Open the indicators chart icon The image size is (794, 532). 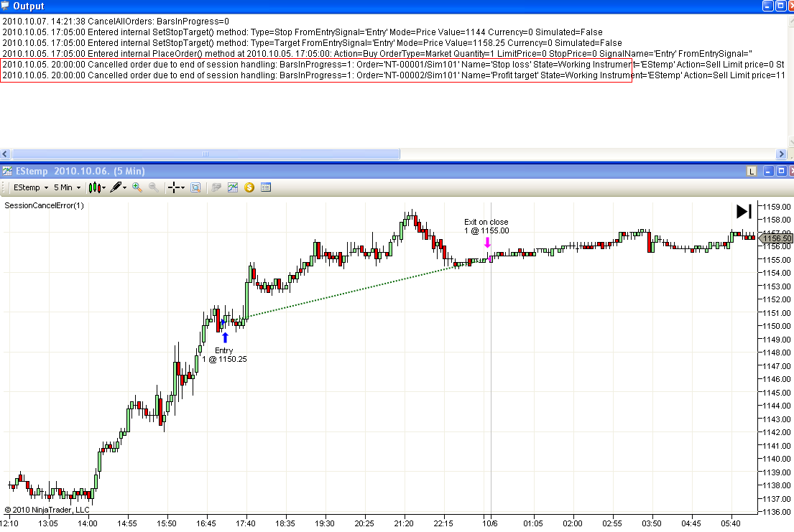(x=232, y=188)
